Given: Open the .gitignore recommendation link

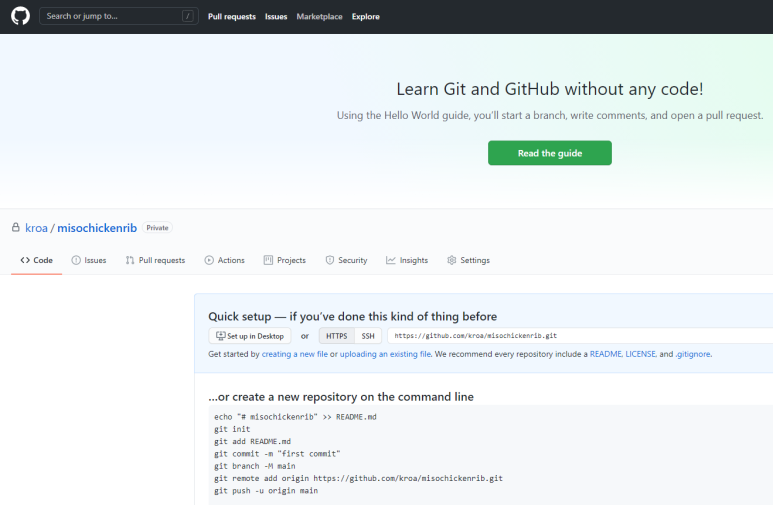Looking at the screenshot, I should coord(693,354).
